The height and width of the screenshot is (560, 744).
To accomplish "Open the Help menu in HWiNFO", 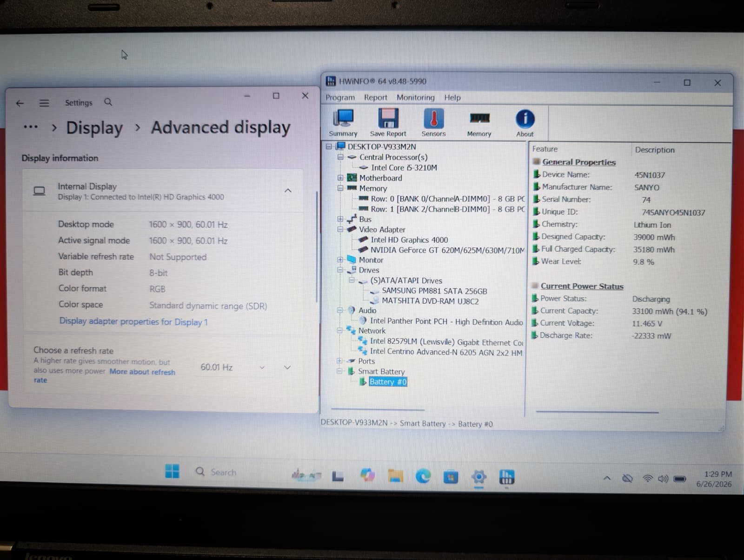I will click(x=452, y=98).
